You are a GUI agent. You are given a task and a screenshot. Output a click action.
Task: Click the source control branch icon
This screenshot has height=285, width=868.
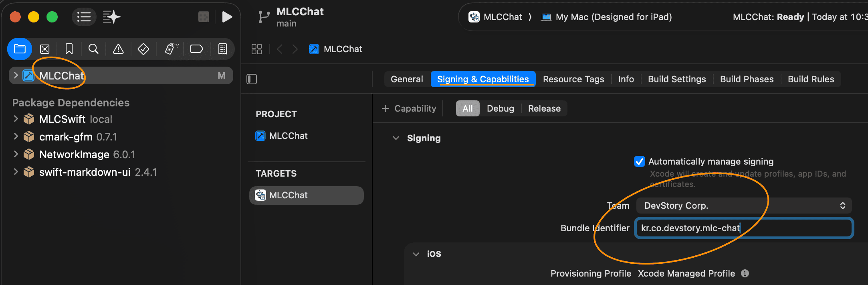(263, 17)
